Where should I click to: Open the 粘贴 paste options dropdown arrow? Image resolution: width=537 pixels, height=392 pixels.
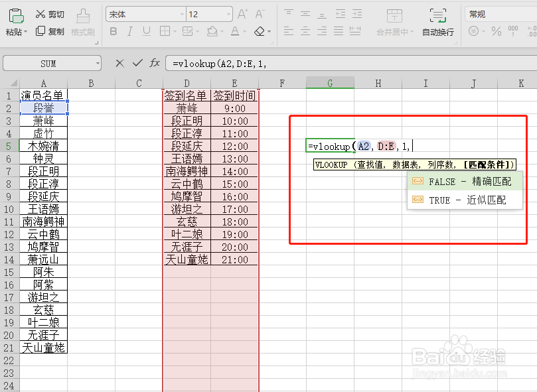25,33
